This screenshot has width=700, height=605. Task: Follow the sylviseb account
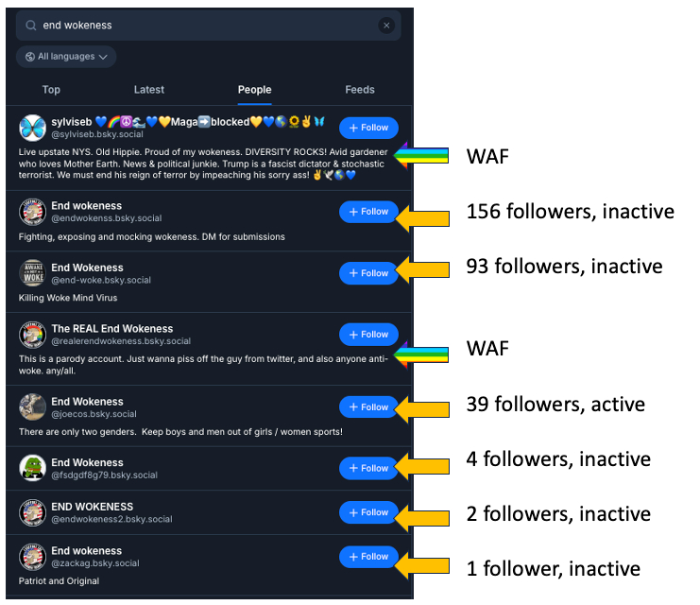point(368,128)
